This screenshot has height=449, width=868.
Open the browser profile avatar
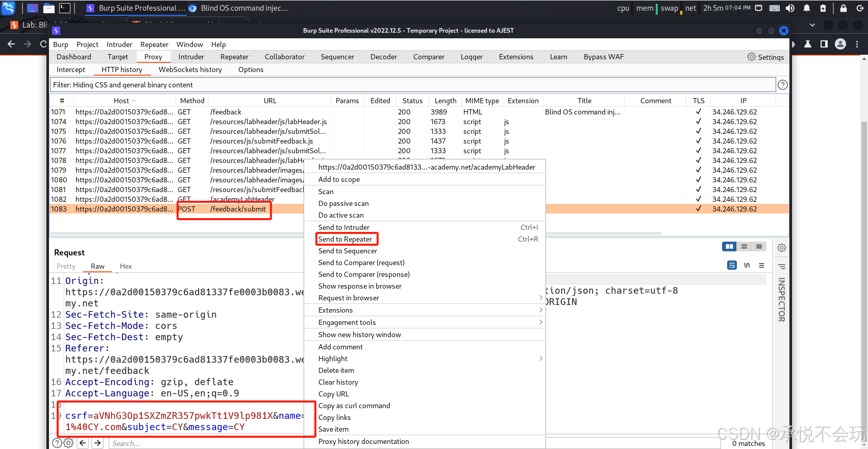840,44
